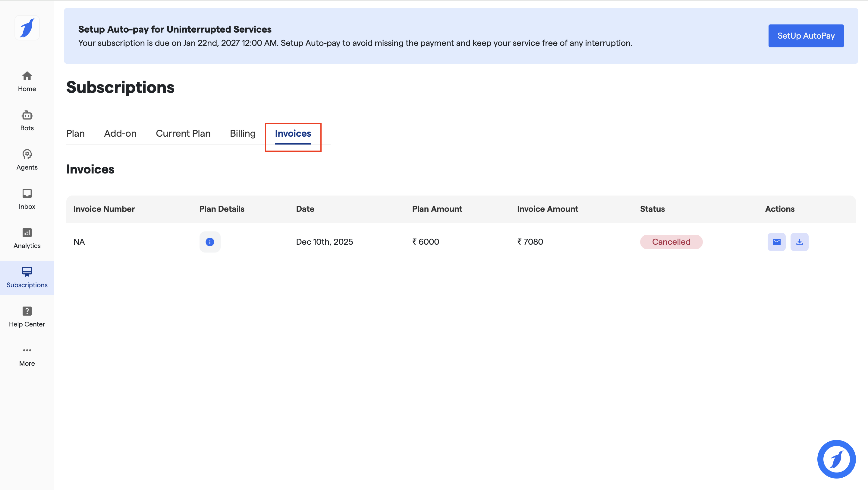Open the Inbox
Viewport: 868px width, 490px height.
pos(27,199)
